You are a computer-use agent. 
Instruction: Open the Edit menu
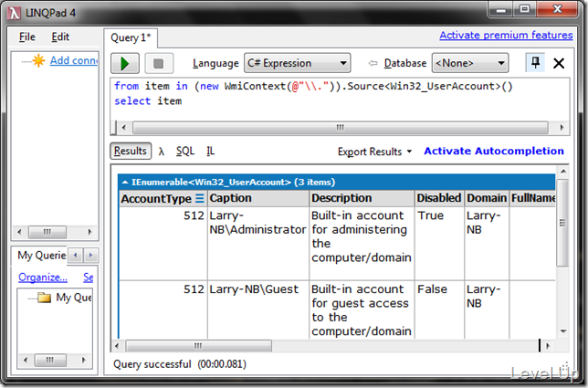point(60,37)
